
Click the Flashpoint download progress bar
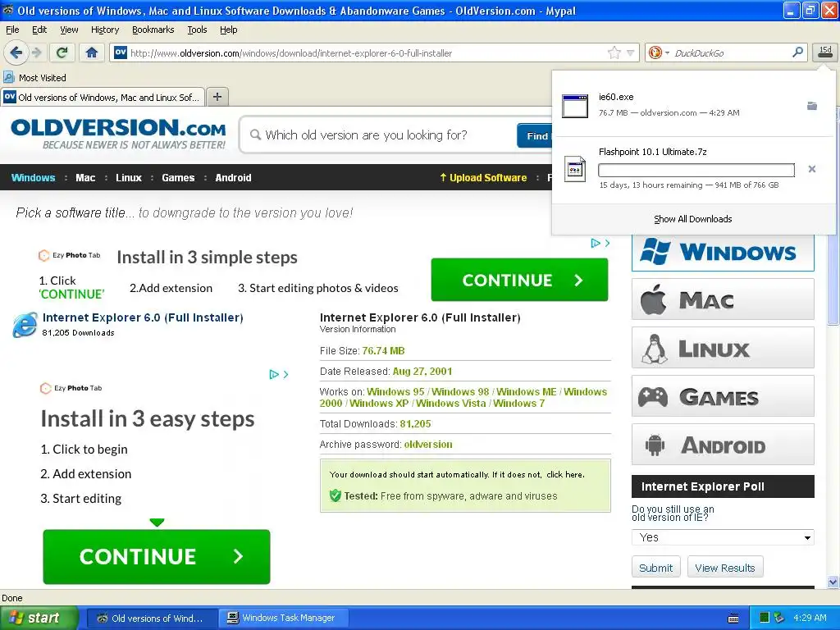point(696,171)
